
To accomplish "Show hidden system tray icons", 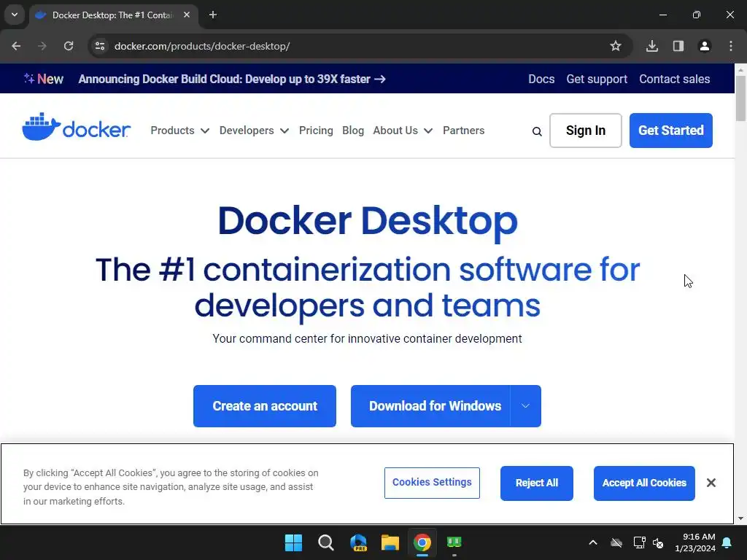I will click(593, 542).
